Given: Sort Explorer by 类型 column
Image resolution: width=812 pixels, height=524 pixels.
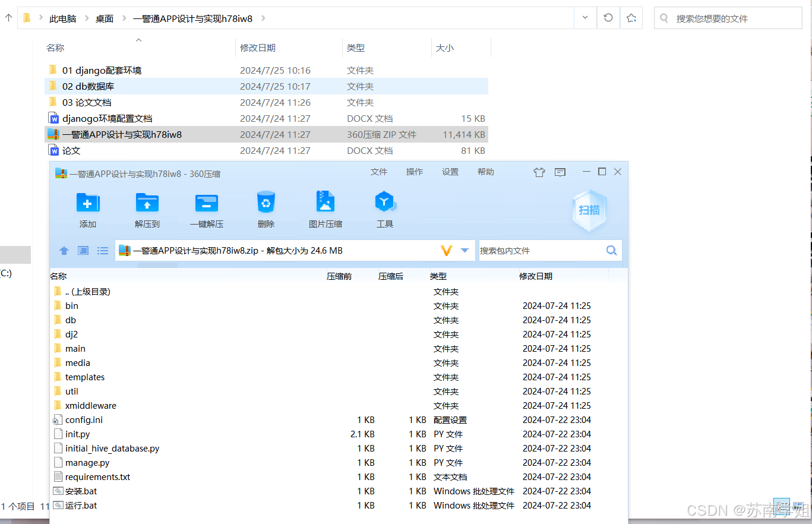Looking at the screenshot, I should 356,48.
